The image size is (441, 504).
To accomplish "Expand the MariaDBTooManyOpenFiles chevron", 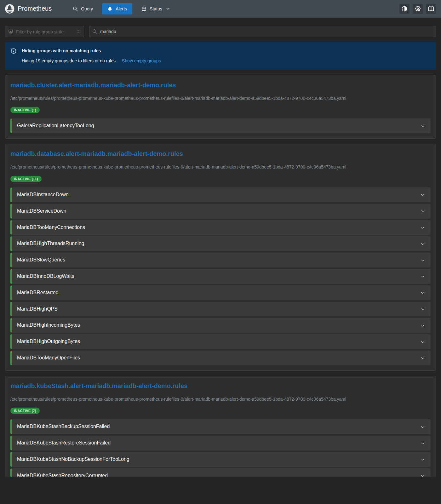I will coord(423,358).
